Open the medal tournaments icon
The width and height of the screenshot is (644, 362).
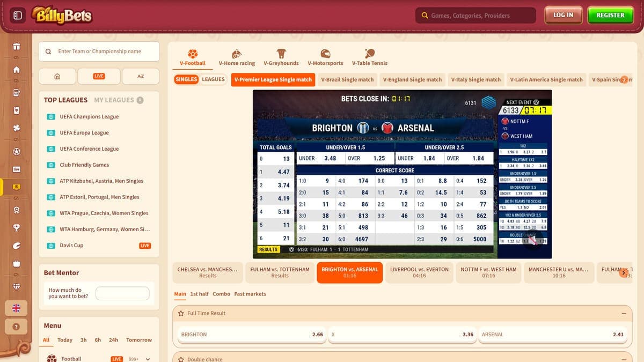(x=17, y=210)
